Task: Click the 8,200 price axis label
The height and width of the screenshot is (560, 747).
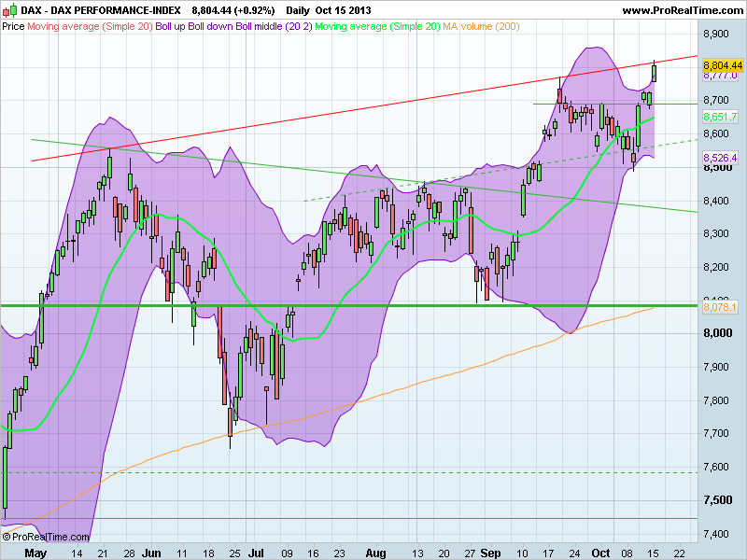Action: click(716, 267)
